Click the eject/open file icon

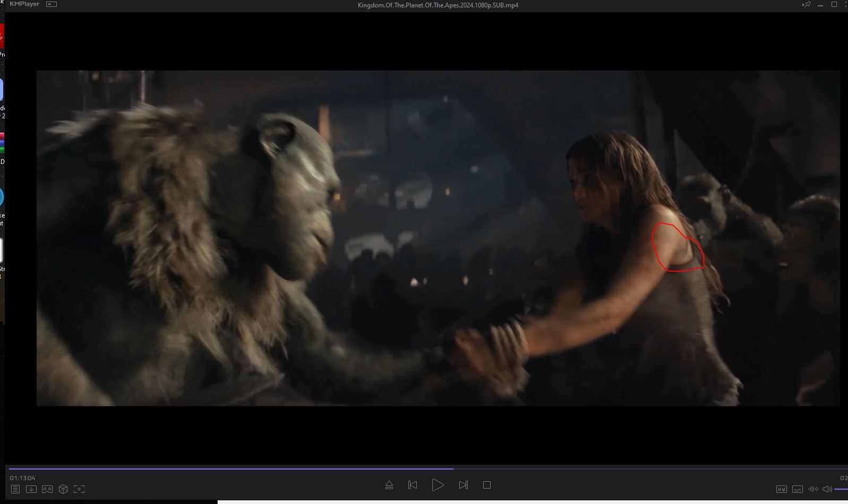tap(389, 485)
